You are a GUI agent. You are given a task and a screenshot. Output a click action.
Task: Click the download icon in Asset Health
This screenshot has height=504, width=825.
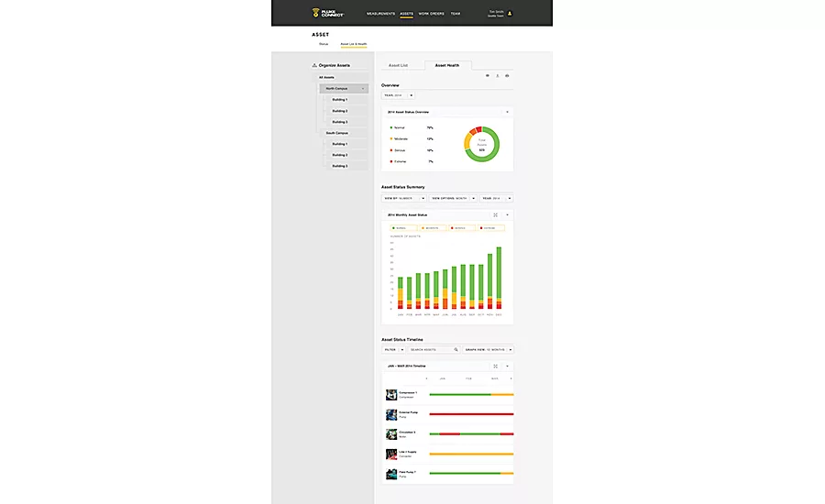498,75
